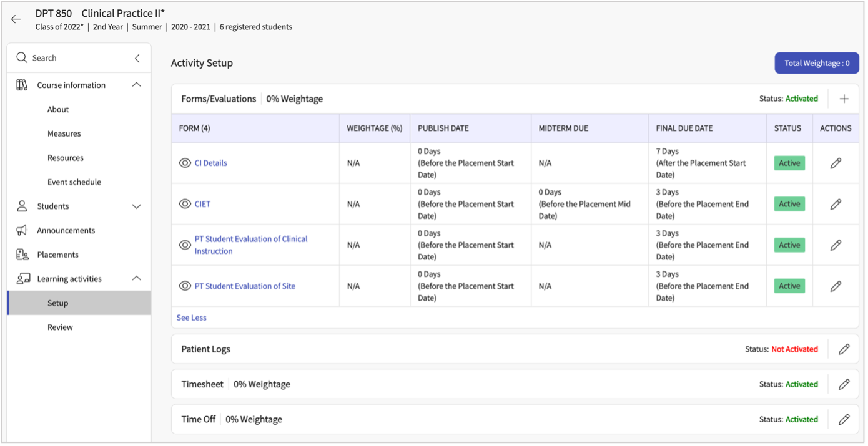868x446 pixels.
Task: Expand the Students menu section
Action: (x=137, y=206)
